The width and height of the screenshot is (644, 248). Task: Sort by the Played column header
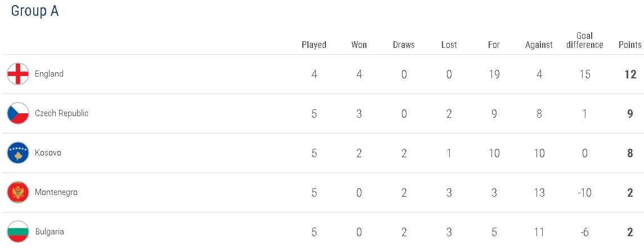click(x=314, y=45)
